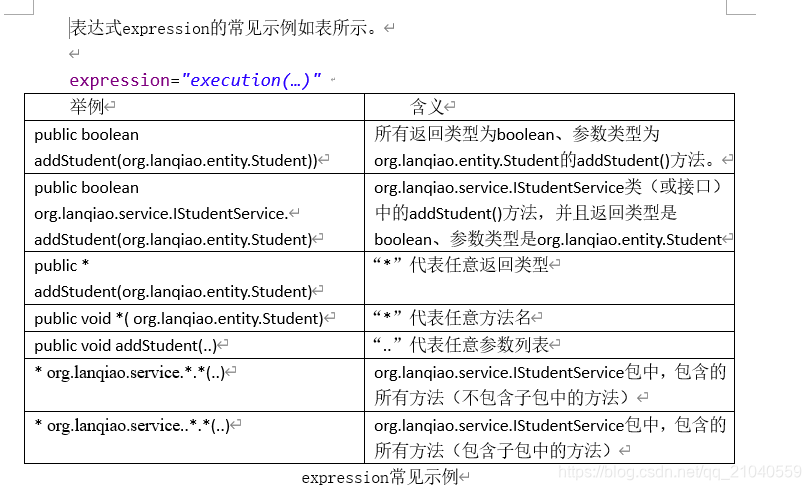Click the table header '含义'
The width and height of the screenshot is (811, 490).
point(427,107)
